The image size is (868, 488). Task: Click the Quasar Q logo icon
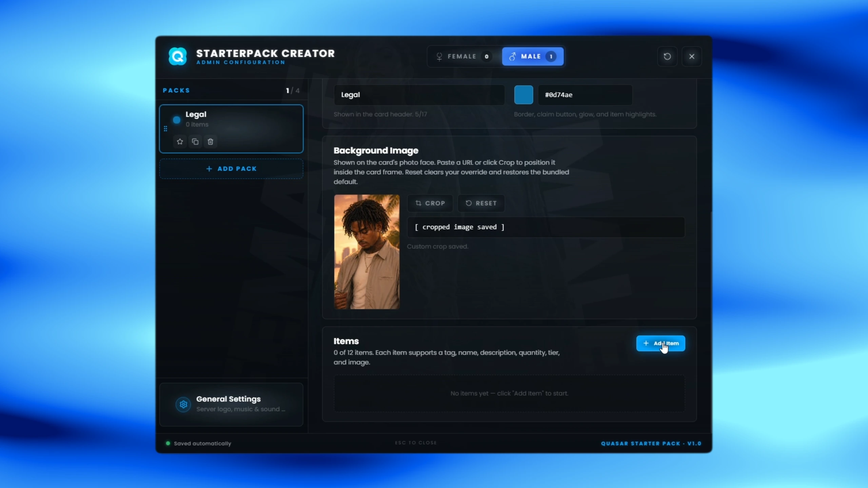click(x=178, y=56)
